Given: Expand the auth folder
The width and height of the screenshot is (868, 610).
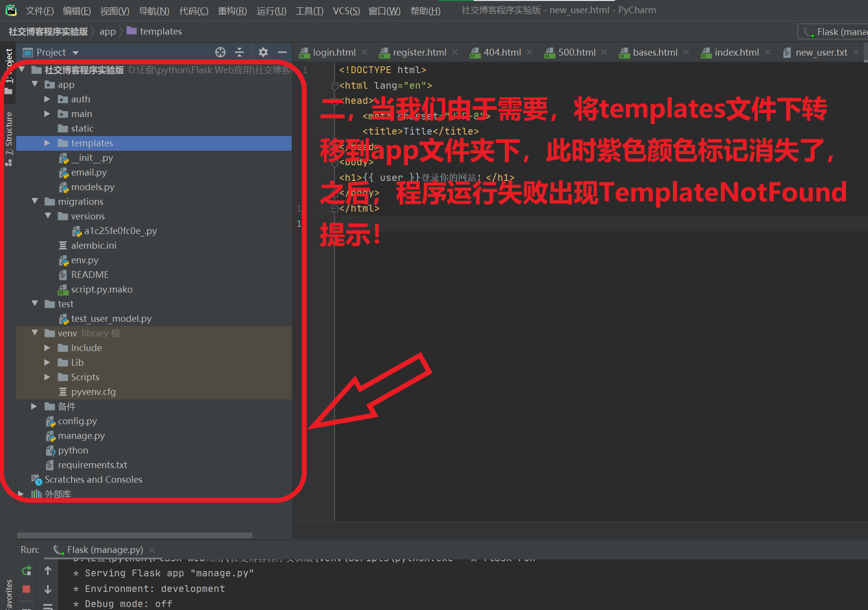Looking at the screenshot, I should point(47,99).
